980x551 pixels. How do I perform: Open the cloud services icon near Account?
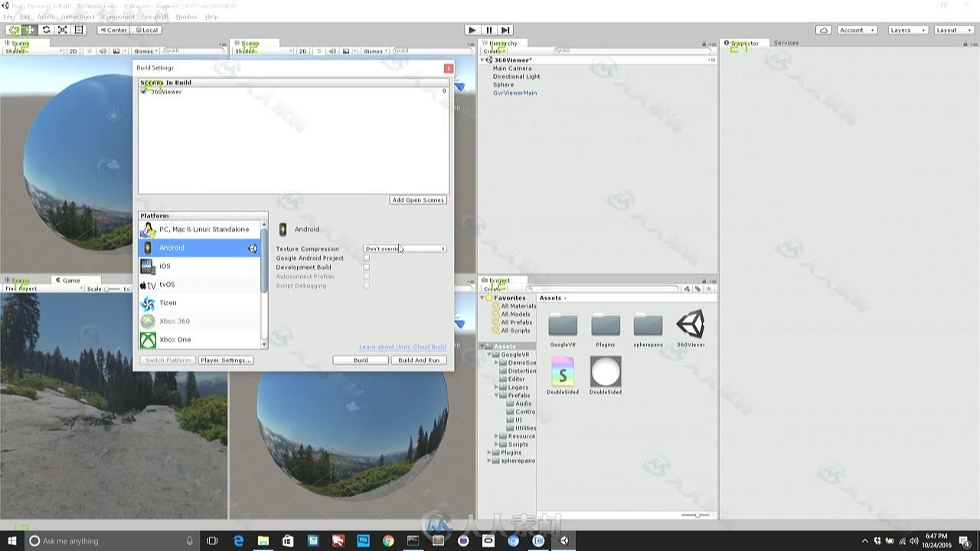pyautogui.click(x=823, y=30)
